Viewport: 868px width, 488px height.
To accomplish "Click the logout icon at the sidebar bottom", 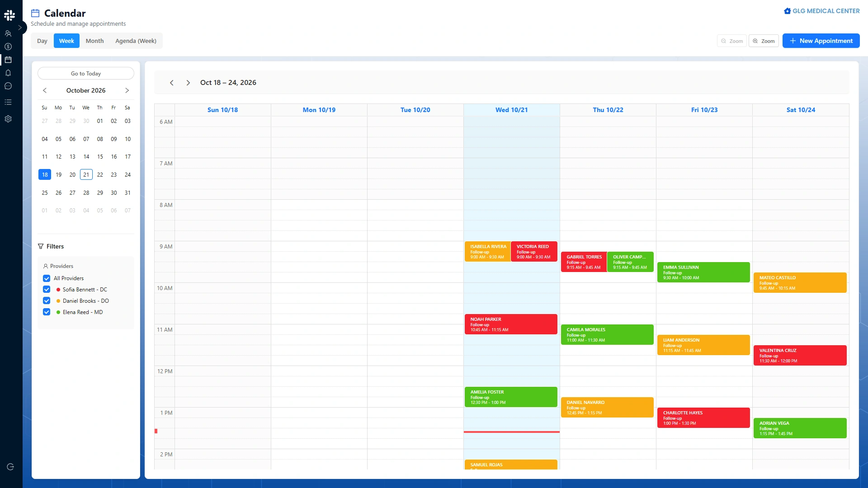I will 10,467.
